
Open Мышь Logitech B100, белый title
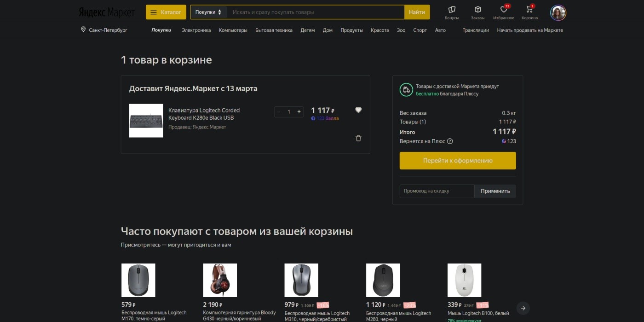(x=478, y=313)
